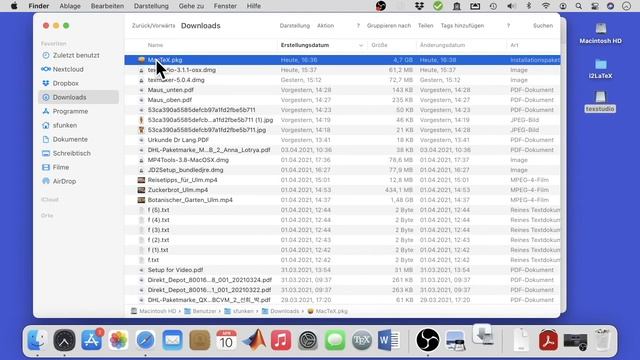Image resolution: width=640 pixels, height=360 pixels.
Task: Launch TeXShop from the Dock
Action: click(x=362, y=340)
